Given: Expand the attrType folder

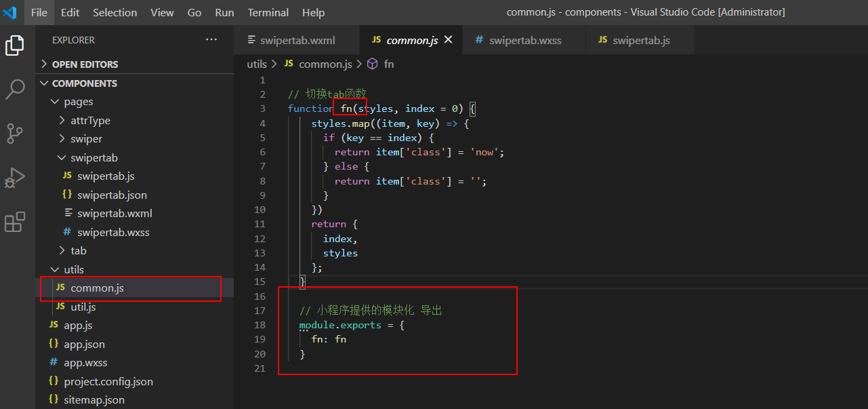Looking at the screenshot, I should tap(134, 121).
